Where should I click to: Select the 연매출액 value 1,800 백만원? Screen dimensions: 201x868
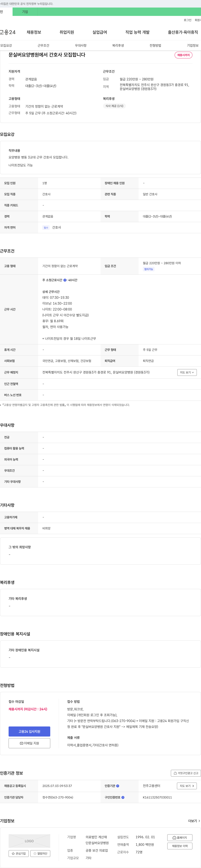[x=145, y=844]
